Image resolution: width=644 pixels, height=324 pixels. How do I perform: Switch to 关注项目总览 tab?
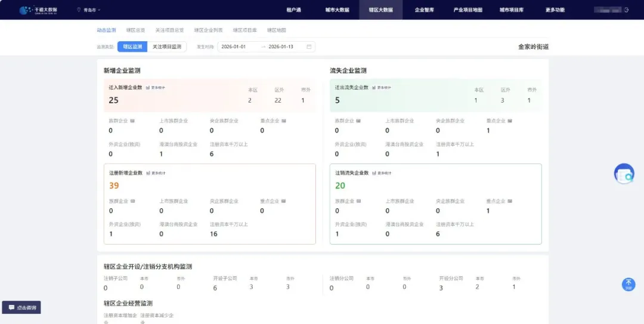coord(169,30)
